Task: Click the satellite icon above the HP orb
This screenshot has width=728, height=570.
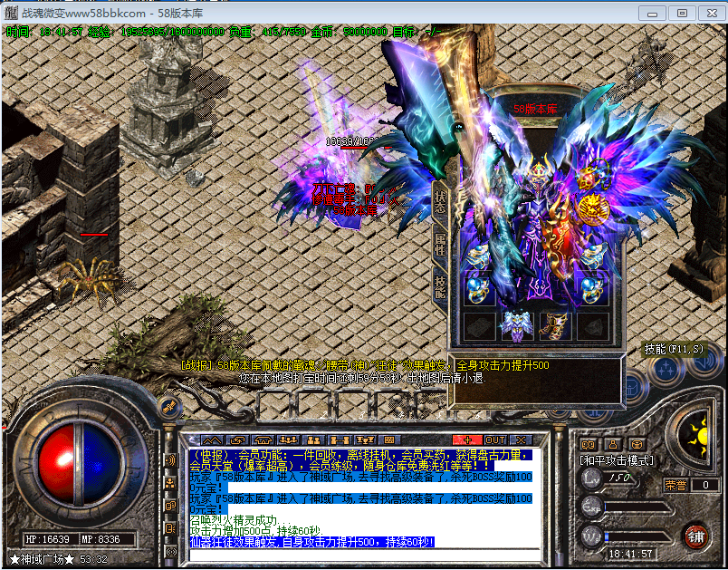Action: click(168, 408)
